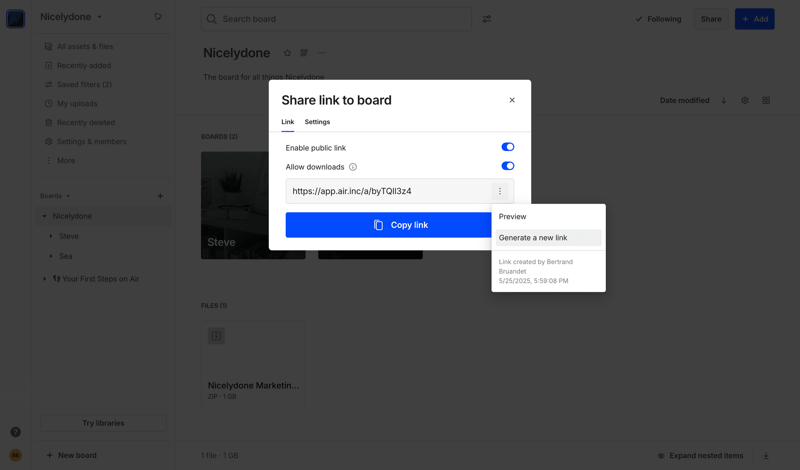
Task: Click New board at sidebar bottom
Action: coord(71,455)
